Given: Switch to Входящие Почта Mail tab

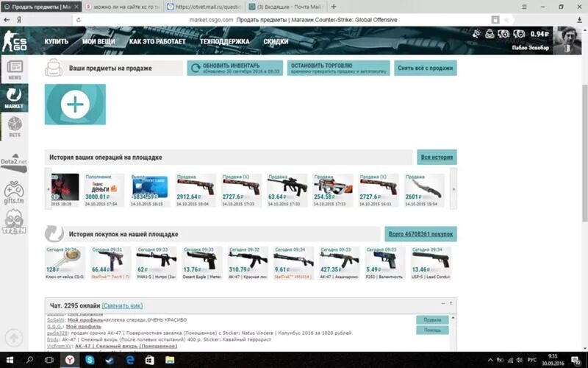Looking at the screenshot, I should 286,7.
